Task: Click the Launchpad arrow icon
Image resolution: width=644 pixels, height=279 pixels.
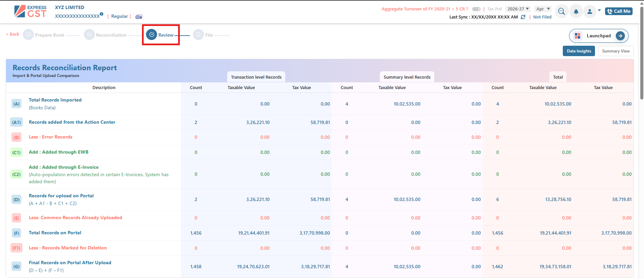Action: (620, 36)
